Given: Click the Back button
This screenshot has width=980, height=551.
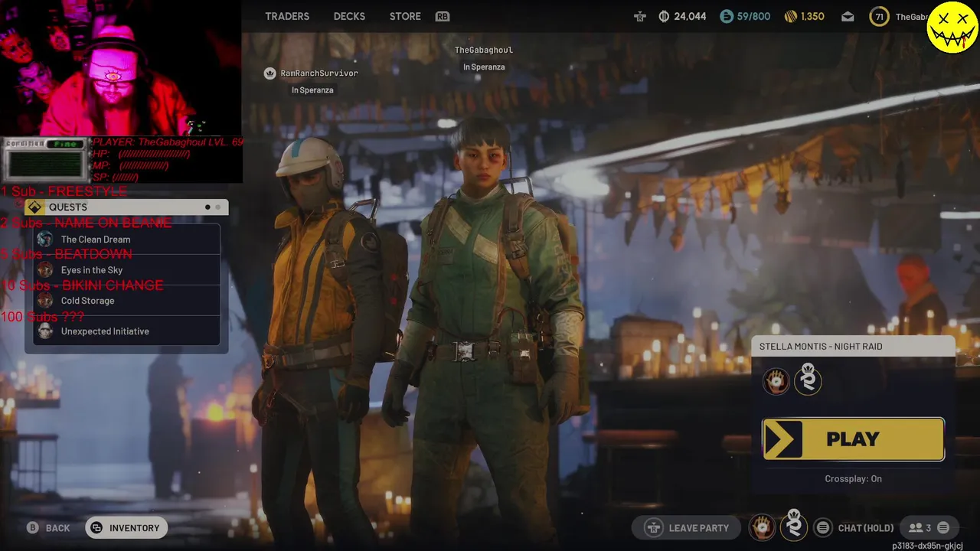Looking at the screenshot, I should [x=48, y=528].
